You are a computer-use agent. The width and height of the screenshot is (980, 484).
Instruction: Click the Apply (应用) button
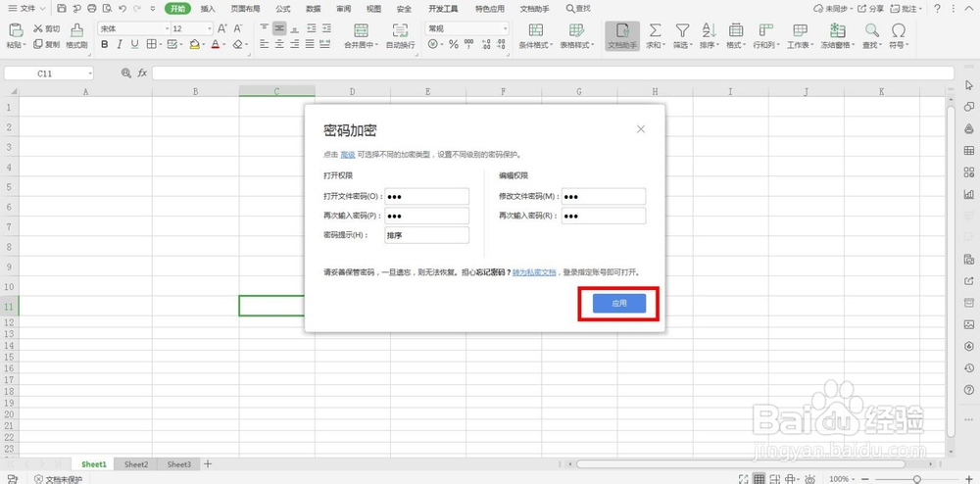[618, 303]
